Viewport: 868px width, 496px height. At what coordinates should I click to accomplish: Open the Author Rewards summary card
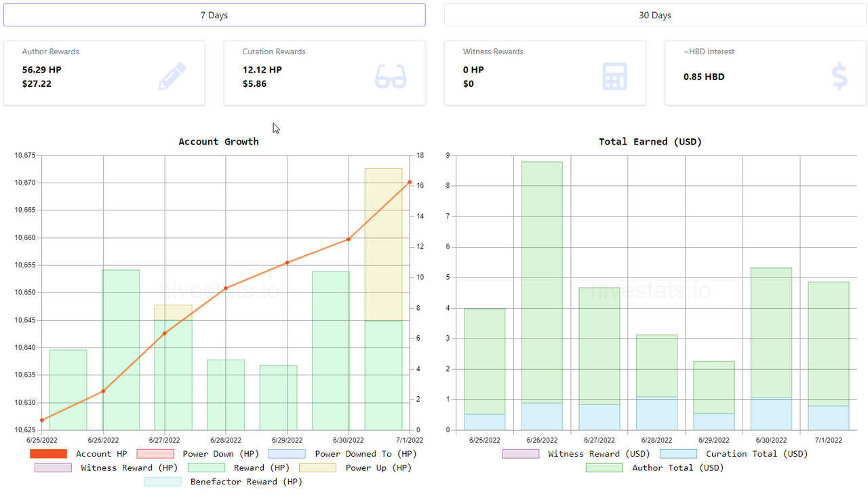[x=104, y=73]
